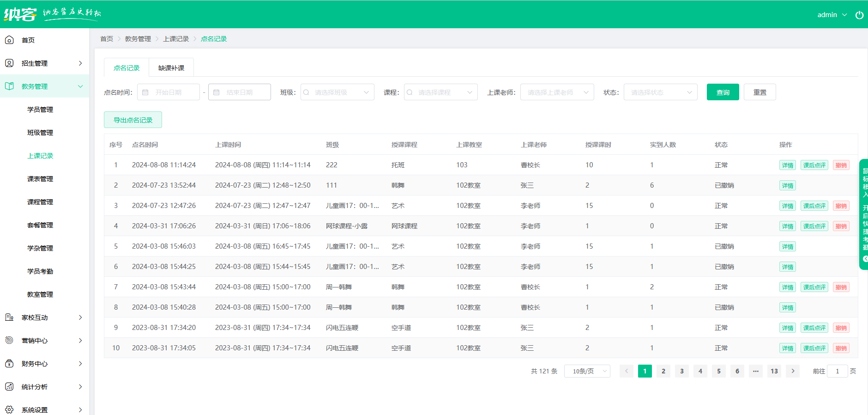
Task: Expand the 财务中心 menu chevron
Action: 80,364
